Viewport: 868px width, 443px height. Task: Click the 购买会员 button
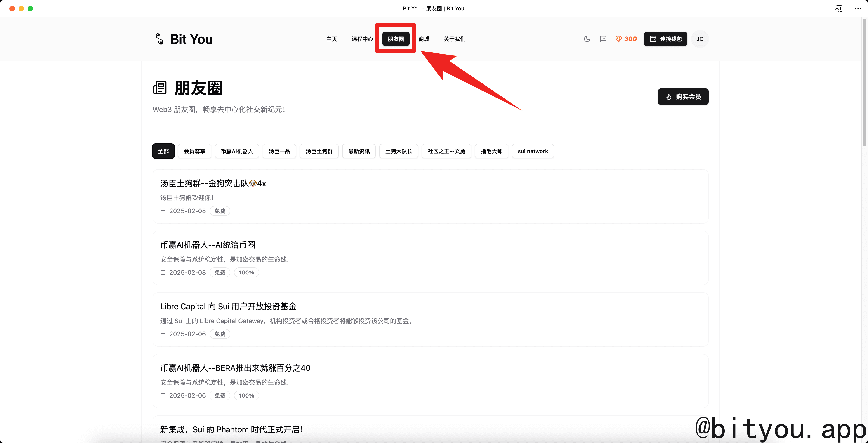click(x=683, y=97)
